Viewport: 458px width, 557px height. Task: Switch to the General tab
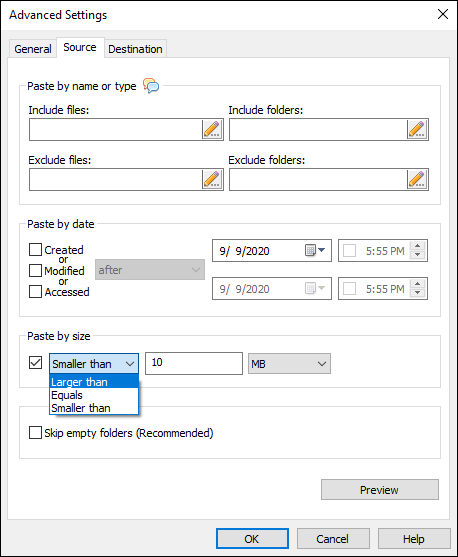coord(33,49)
